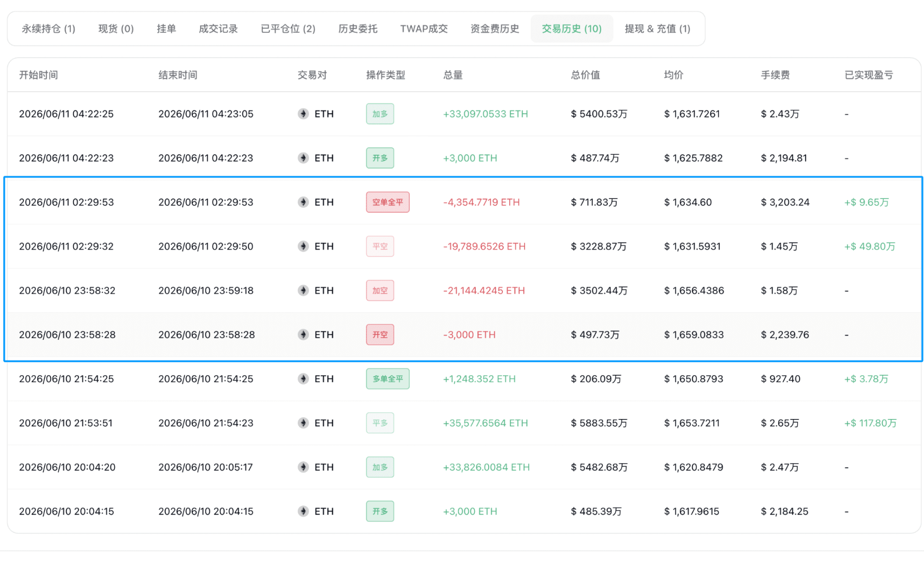Click the amount -19,789.6526 ETH
Viewport: 924px width, 576px height.
(484, 246)
